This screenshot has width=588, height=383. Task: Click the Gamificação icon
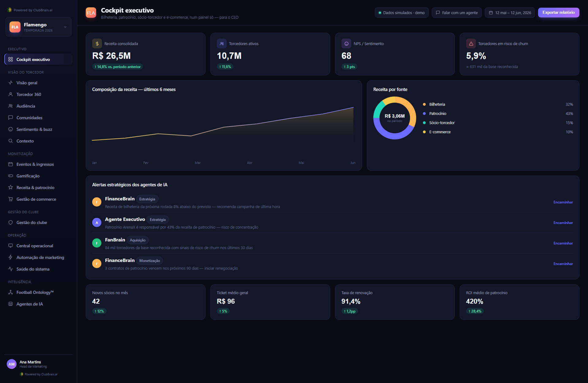10,176
